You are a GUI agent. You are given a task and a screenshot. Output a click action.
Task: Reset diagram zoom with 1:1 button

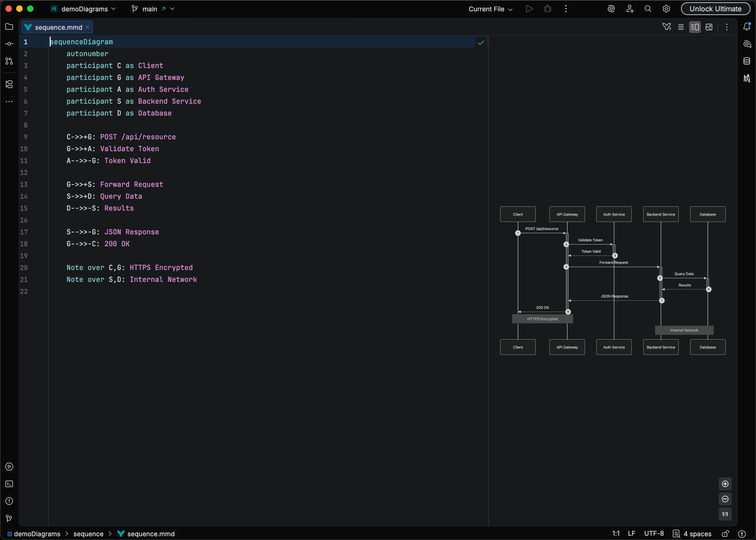point(725,514)
